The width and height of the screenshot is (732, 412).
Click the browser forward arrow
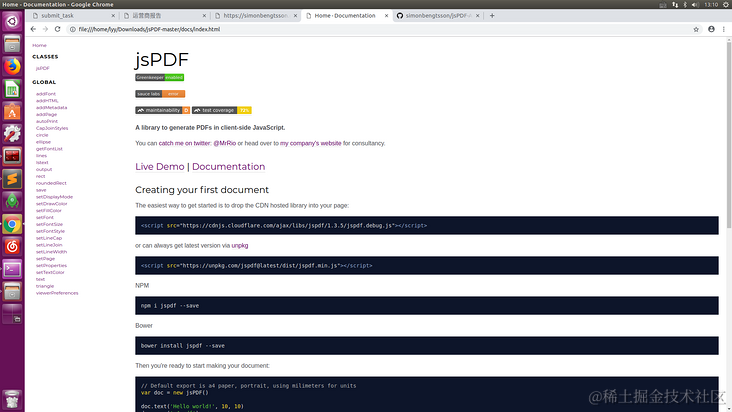pyautogui.click(x=45, y=29)
